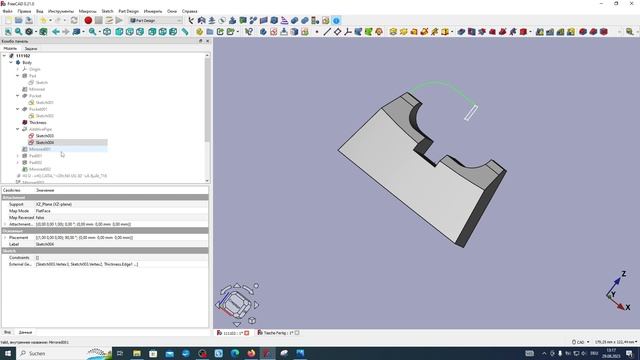Click the Edge browser taskbar icon

(x=235, y=353)
